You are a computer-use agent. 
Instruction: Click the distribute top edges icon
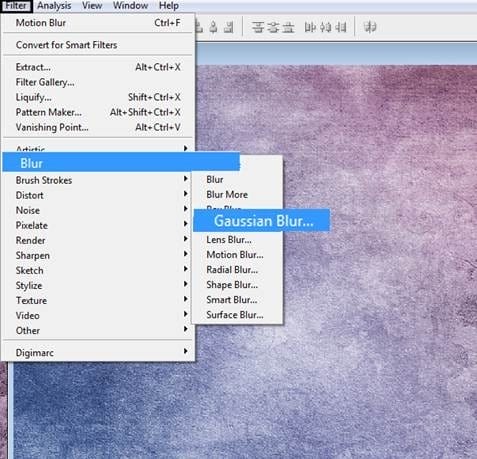[x=258, y=27]
